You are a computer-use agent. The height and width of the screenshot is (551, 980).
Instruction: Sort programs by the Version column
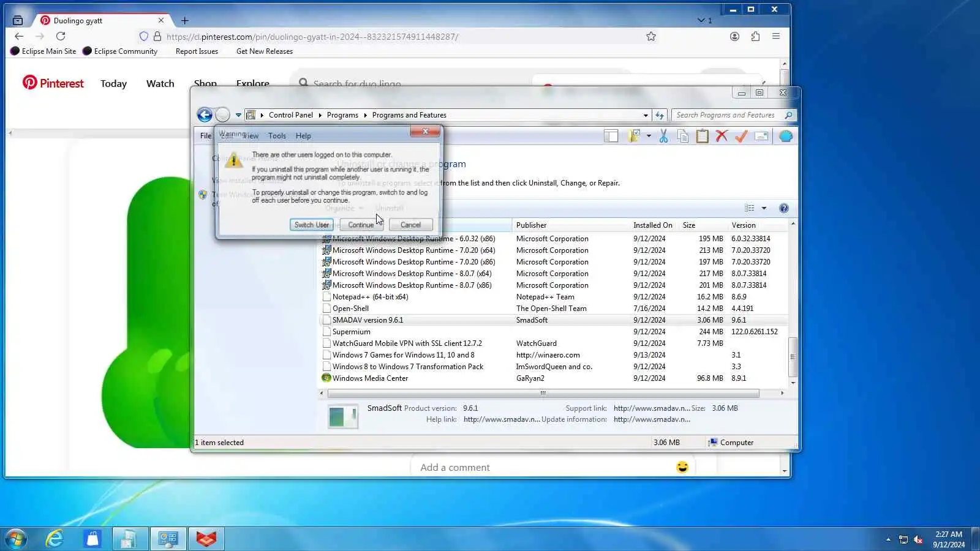point(758,225)
